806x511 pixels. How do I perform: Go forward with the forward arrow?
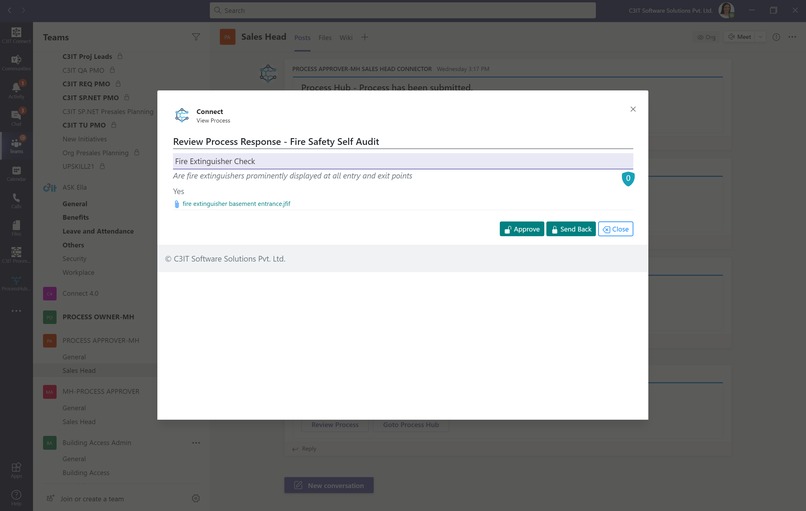(x=24, y=10)
